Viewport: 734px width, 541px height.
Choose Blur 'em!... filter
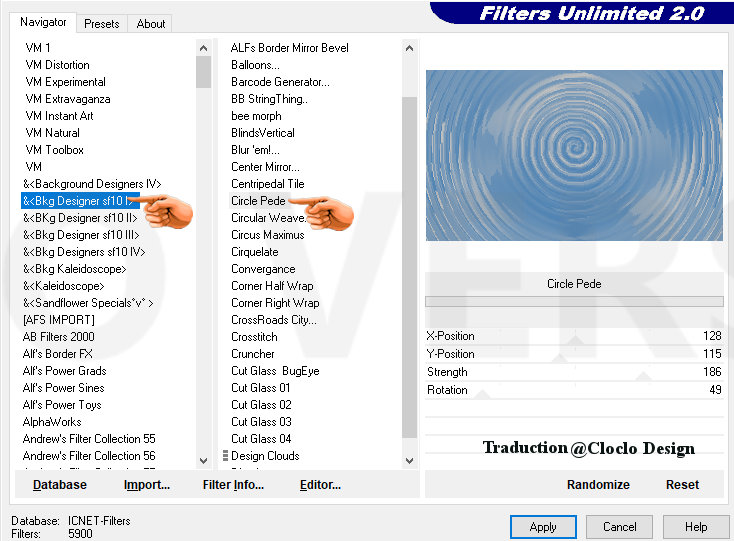[x=255, y=150]
